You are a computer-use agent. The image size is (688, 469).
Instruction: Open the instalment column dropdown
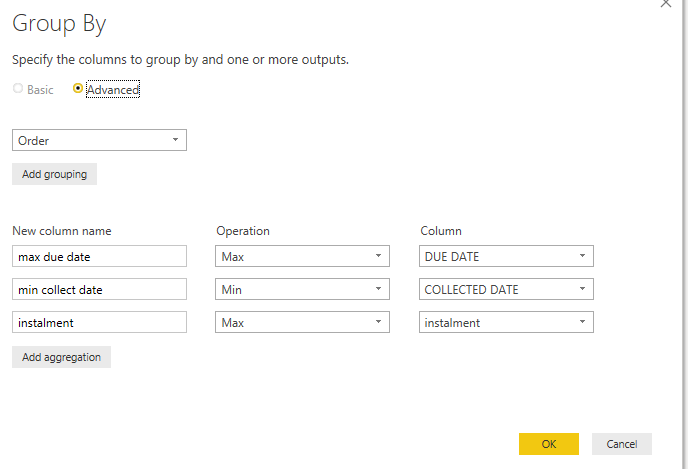tap(506, 322)
